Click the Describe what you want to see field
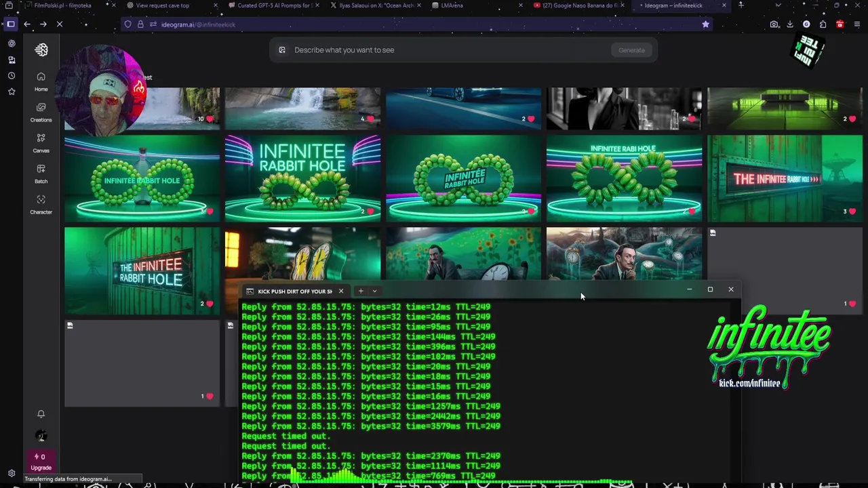This screenshot has height=488, width=868. tap(448, 49)
